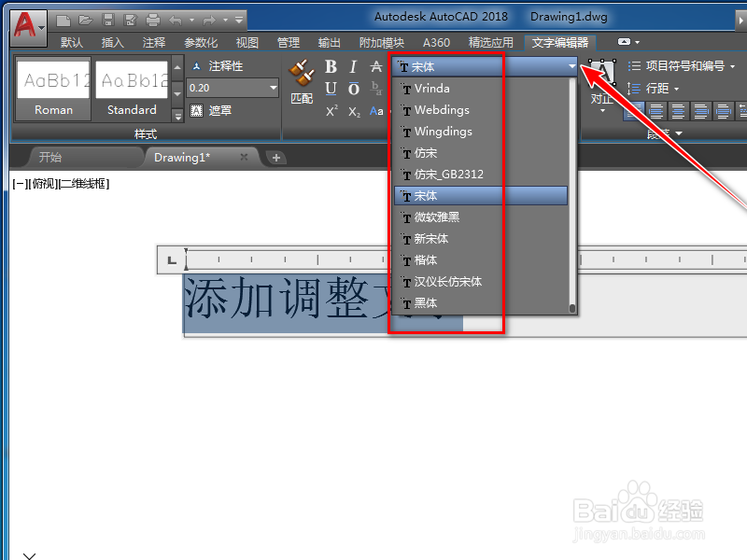Open the 0.20 text height dropdown
Viewport: 747px width, 560px height.
(273, 88)
